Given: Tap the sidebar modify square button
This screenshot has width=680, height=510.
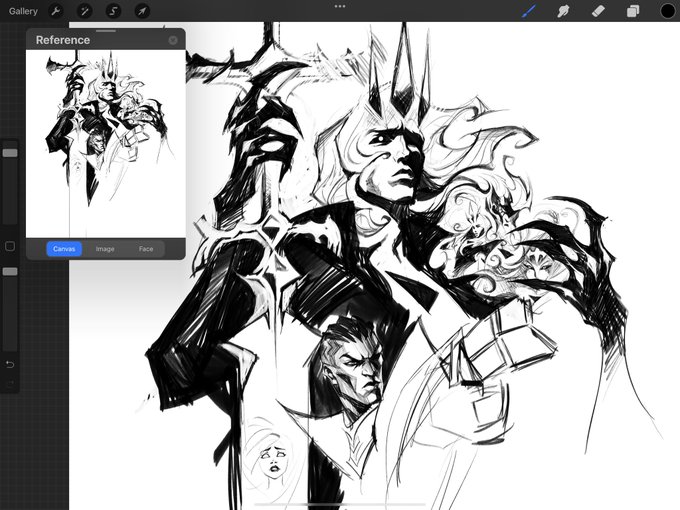Looking at the screenshot, I should (10, 246).
